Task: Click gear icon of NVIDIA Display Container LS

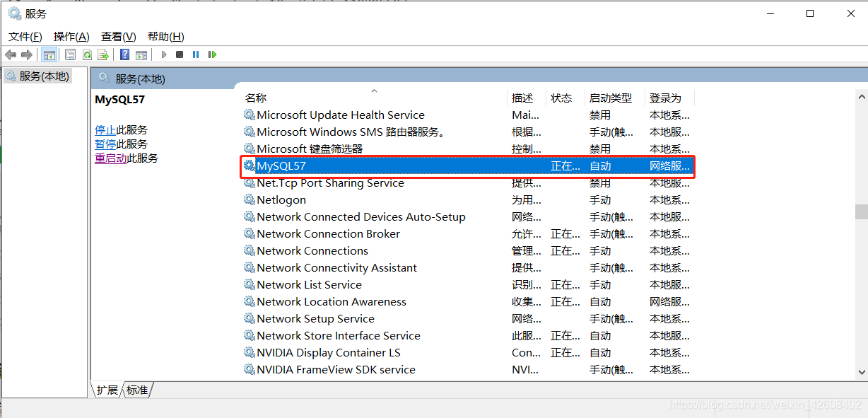Action: 249,352
